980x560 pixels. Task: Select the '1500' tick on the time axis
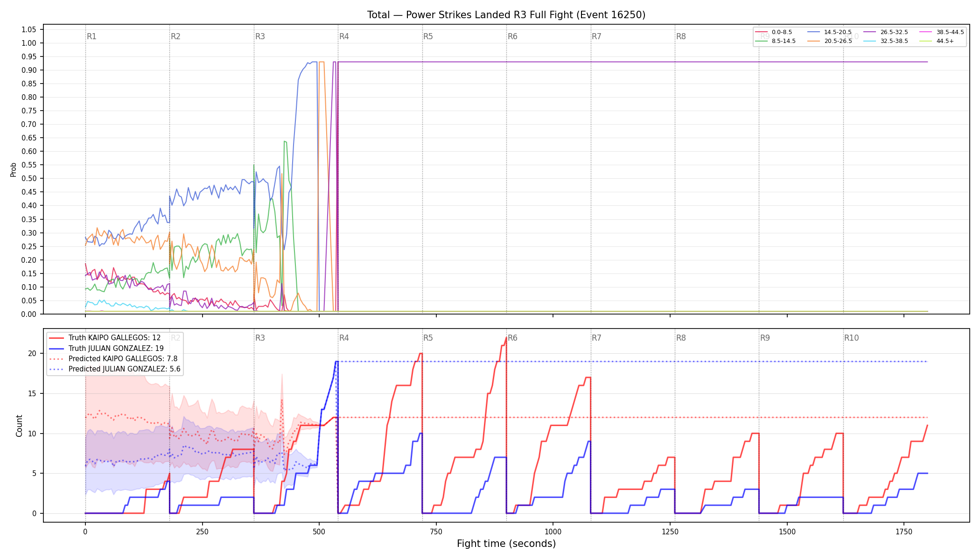click(787, 532)
